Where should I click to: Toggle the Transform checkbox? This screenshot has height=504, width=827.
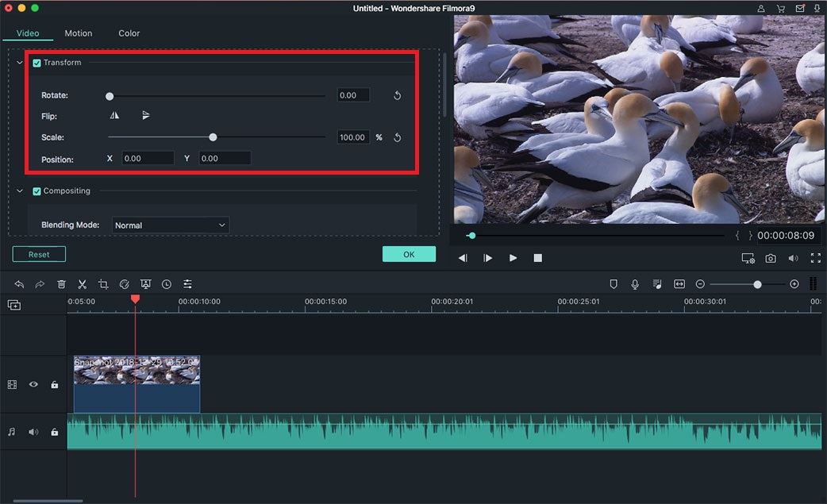coord(37,63)
